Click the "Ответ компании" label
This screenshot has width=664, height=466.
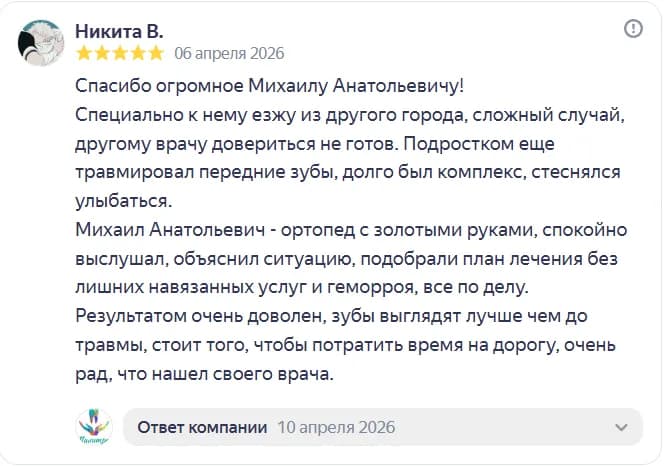click(x=202, y=427)
